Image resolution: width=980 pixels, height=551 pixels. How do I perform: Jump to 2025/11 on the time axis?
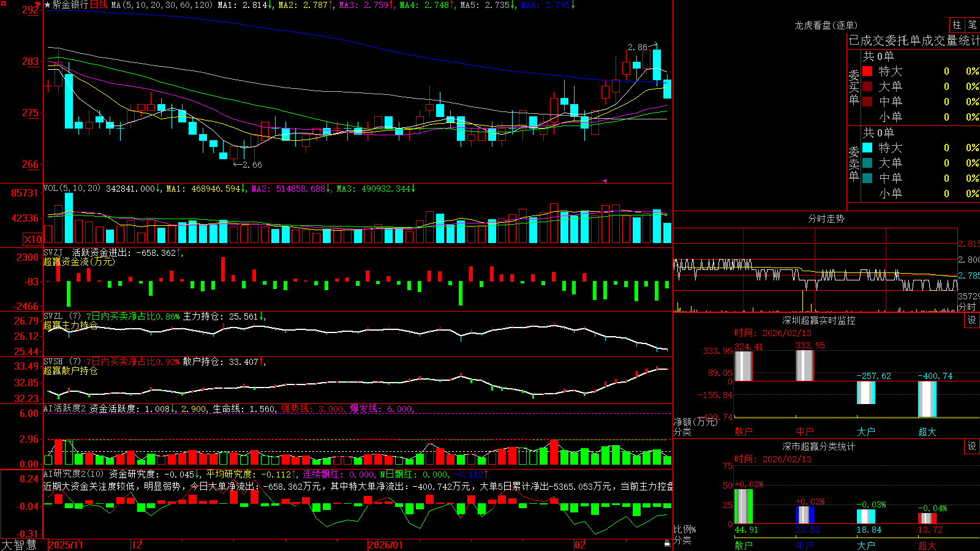[66, 545]
